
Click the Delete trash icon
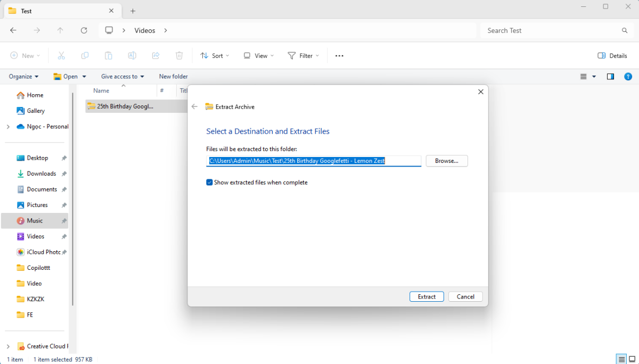[179, 55]
